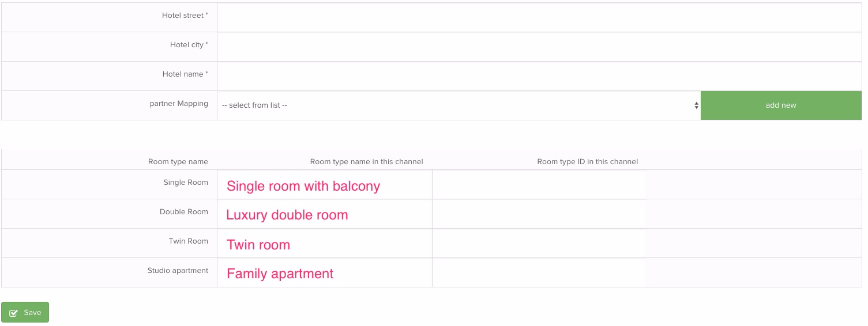
Task: Click into the Hotel city input
Action: (539, 47)
